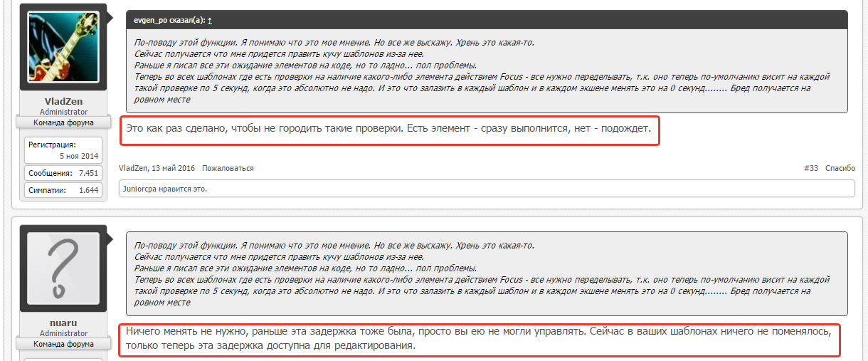This screenshot has width=868, height=361.
Task: Open permalink '#33' of the post
Action: pyautogui.click(x=811, y=168)
